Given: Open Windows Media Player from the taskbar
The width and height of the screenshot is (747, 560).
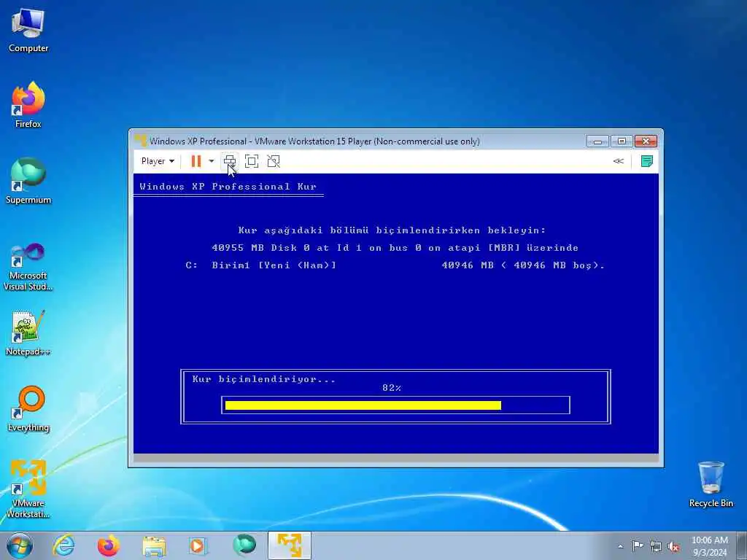Looking at the screenshot, I should (x=197, y=545).
